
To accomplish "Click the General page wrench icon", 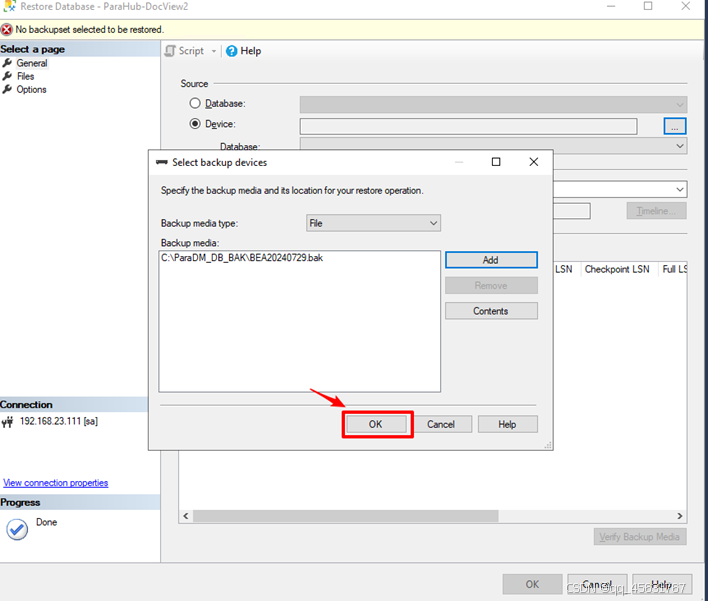I will coord(7,63).
